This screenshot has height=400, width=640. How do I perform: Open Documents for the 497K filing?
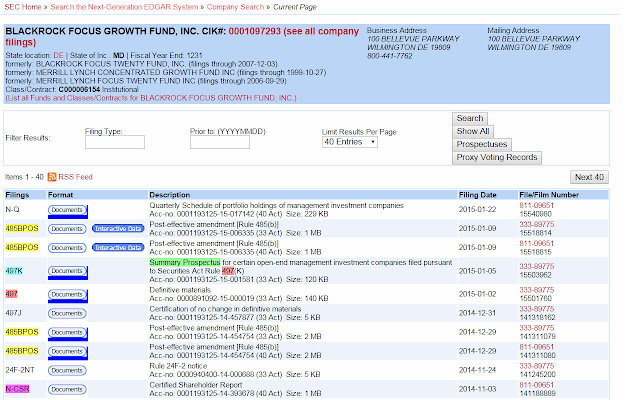(x=67, y=271)
